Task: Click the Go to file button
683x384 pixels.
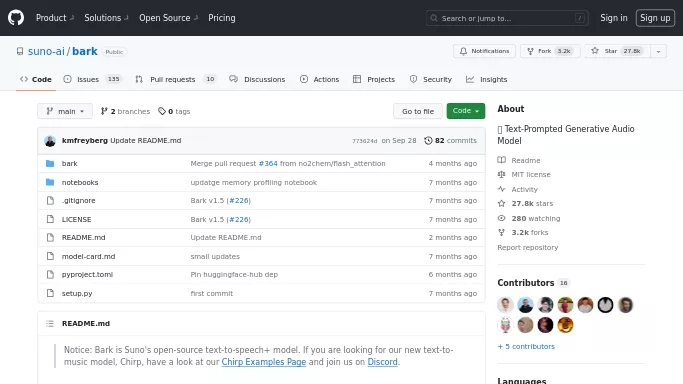Action: pyautogui.click(x=418, y=111)
